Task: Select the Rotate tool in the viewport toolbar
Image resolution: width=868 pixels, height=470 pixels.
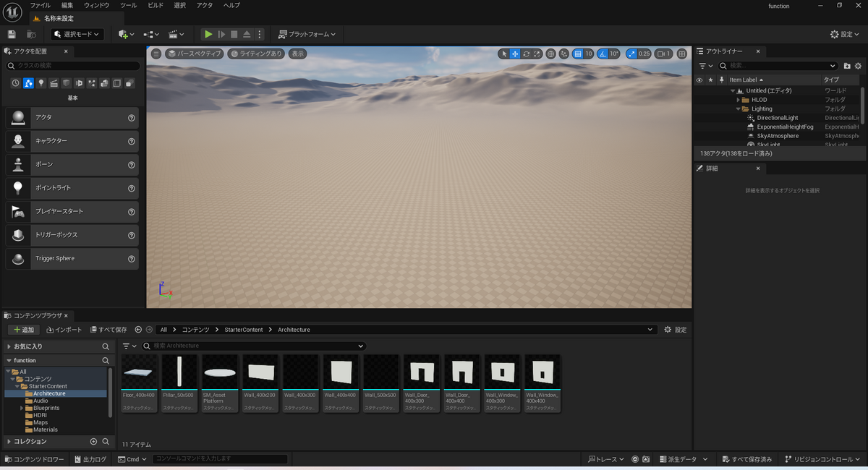Action: [x=526, y=54]
